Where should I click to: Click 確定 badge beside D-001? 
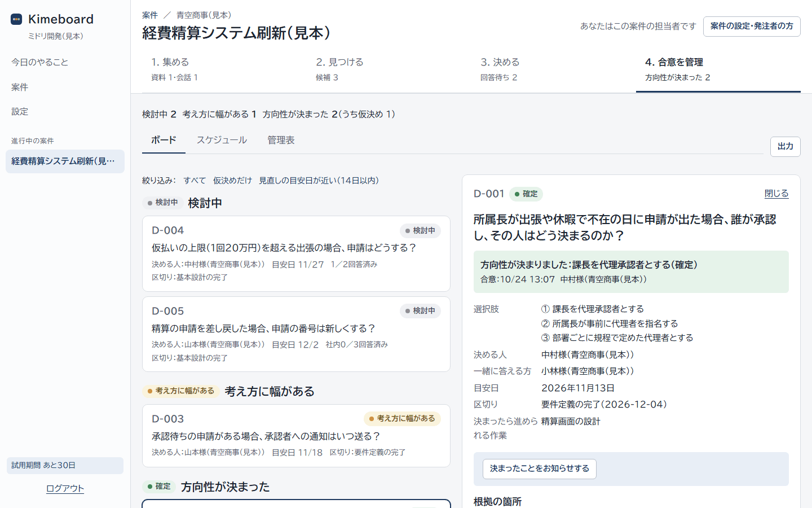pyautogui.click(x=526, y=194)
